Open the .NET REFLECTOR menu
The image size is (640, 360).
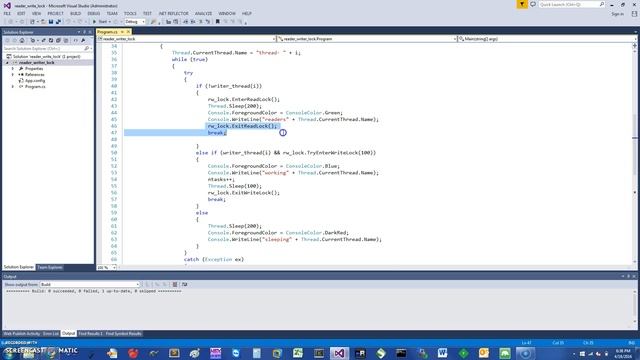click(173, 13)
